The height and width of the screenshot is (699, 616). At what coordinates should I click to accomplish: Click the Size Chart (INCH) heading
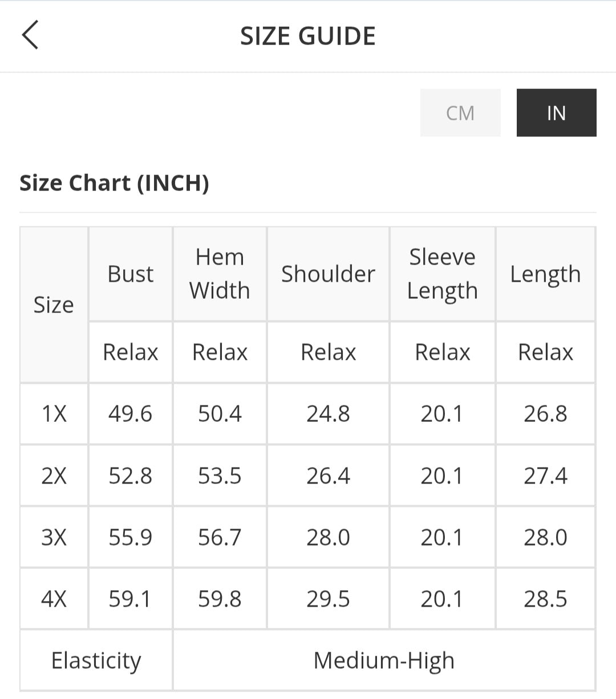(114, 183)
